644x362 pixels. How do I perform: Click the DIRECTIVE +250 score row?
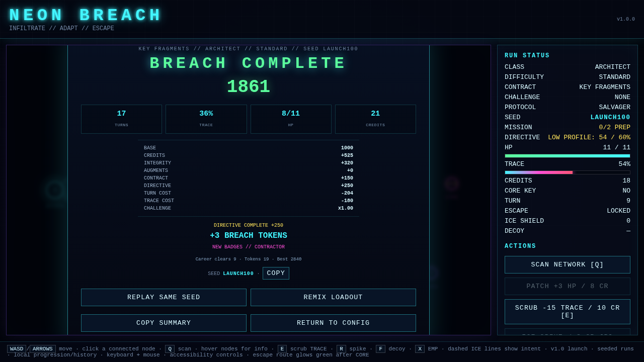pos(249,186)
